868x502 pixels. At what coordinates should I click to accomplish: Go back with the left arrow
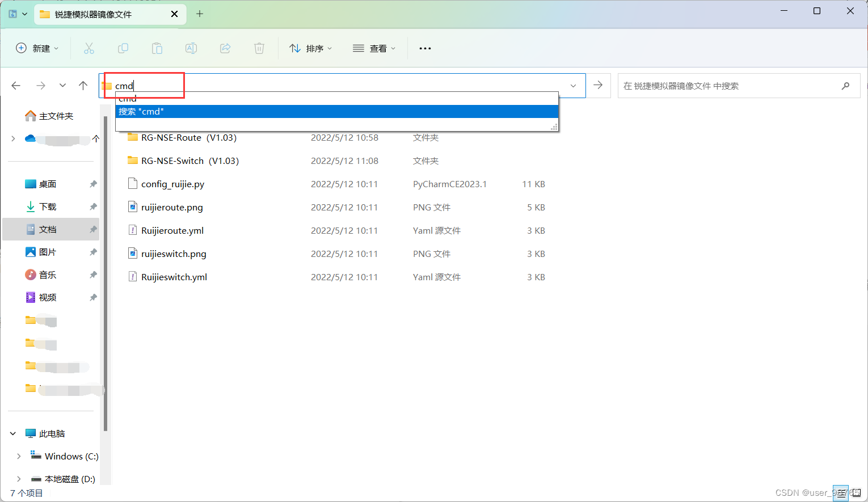click(x=16, y=86)
